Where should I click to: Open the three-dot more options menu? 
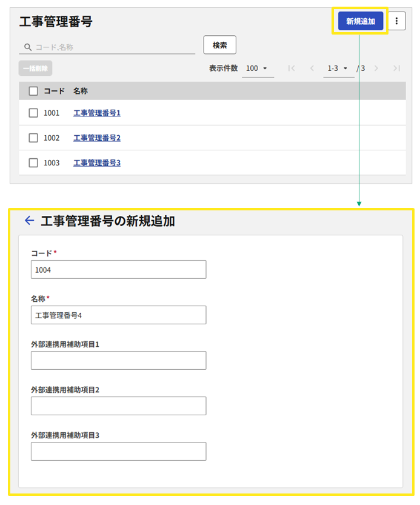point(396,21)
